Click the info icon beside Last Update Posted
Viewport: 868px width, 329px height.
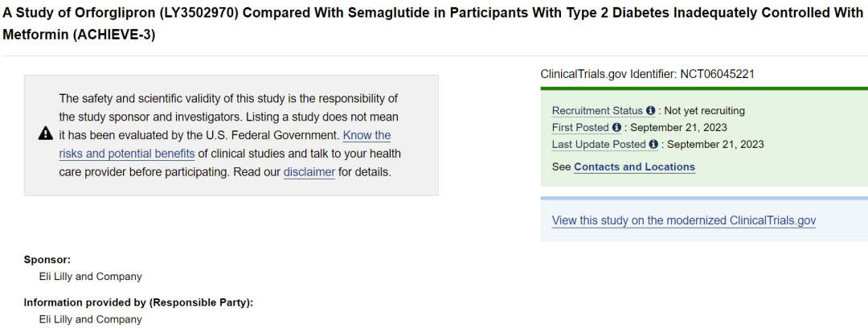coord(653,145)
